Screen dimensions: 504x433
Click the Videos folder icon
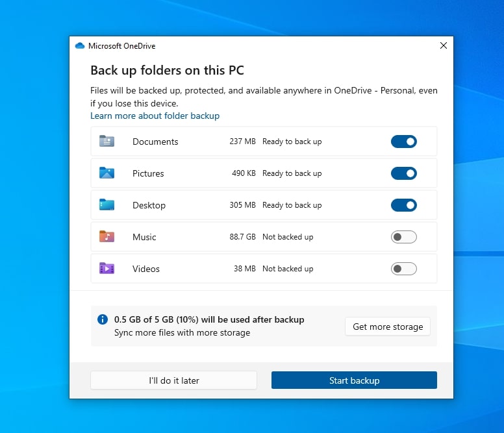(107, 268)
